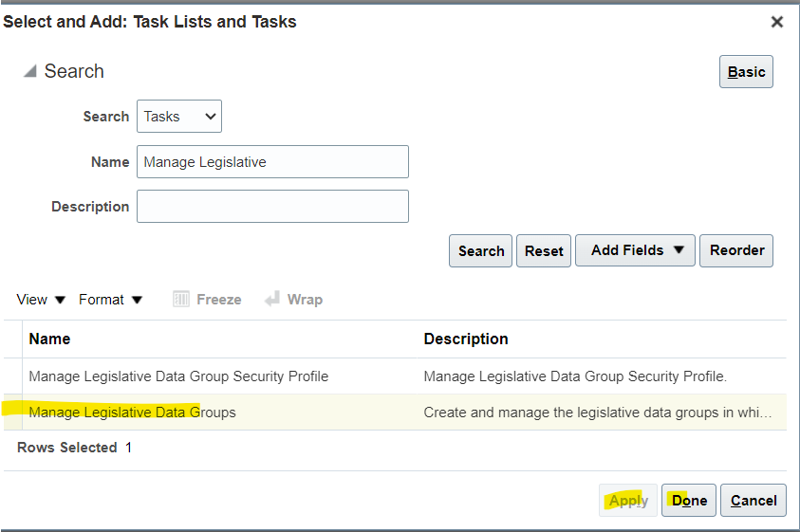Screen dimensions: 800x532
Task: Select the Manage Legislative Data Groups row
Action: (x=132, y=413)
